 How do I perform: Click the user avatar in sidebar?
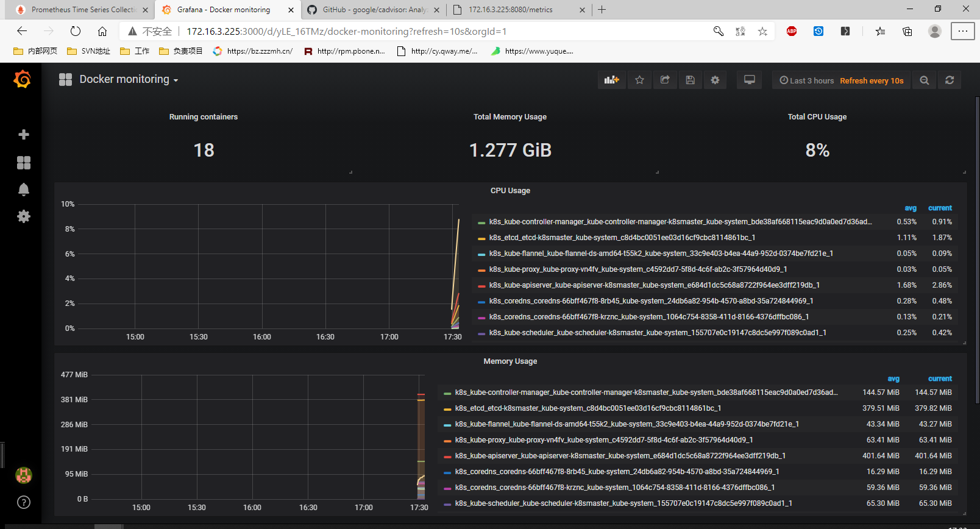click(24, 475)
